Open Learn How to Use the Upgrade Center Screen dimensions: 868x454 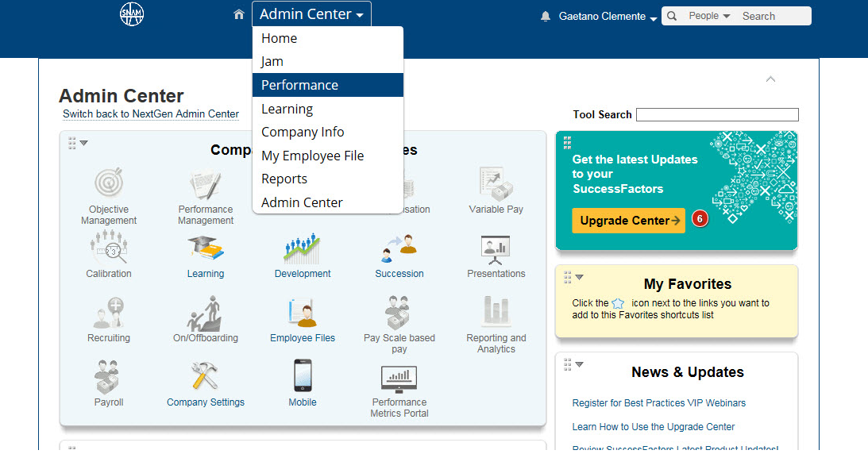click(654, 427)
